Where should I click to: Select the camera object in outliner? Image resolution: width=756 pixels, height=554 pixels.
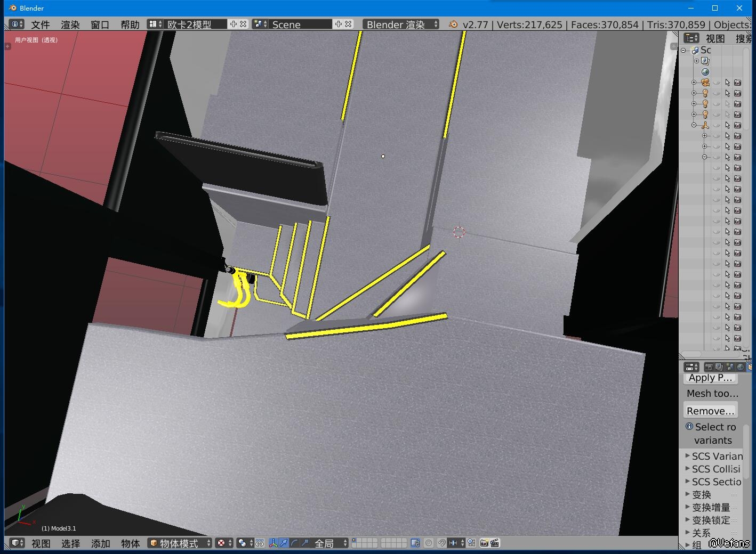point(705,83)
